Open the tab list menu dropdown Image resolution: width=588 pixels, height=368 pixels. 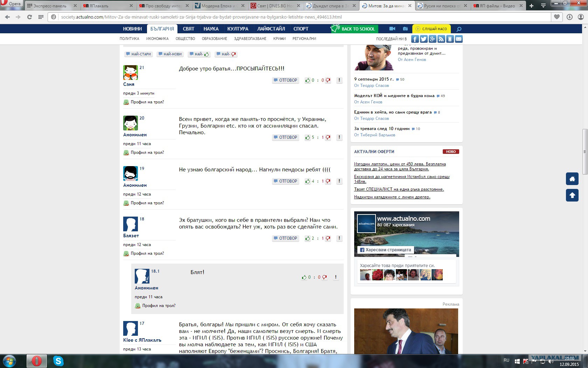pos(543,6)
